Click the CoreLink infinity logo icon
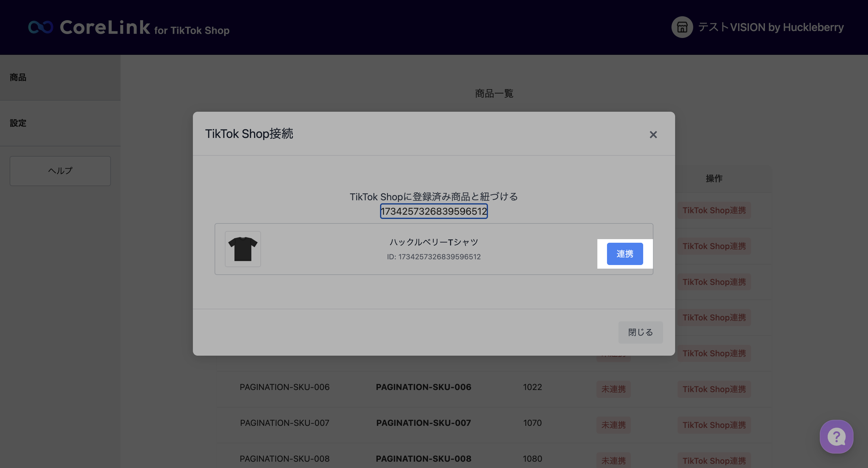The width and height of the screenshot is (868, 468). 40,27
